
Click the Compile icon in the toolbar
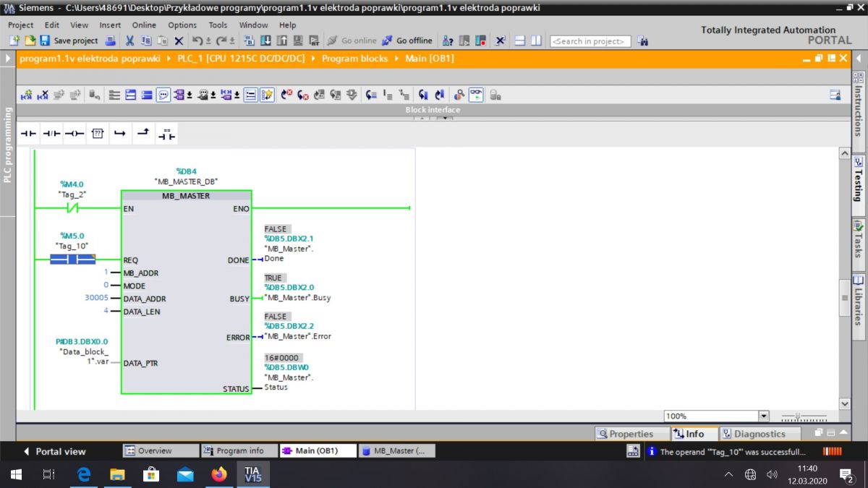[x=249, y=40]
